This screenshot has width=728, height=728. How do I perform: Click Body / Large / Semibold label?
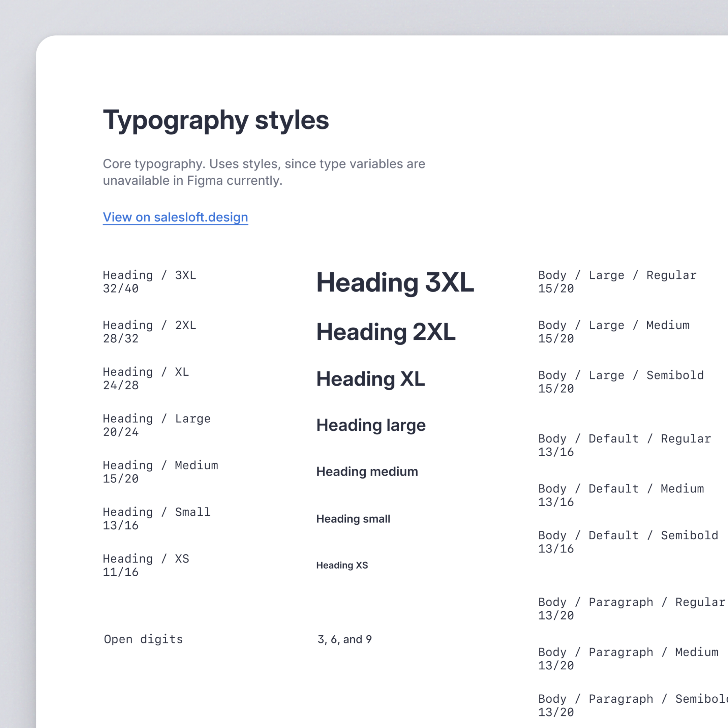point(620,382)
